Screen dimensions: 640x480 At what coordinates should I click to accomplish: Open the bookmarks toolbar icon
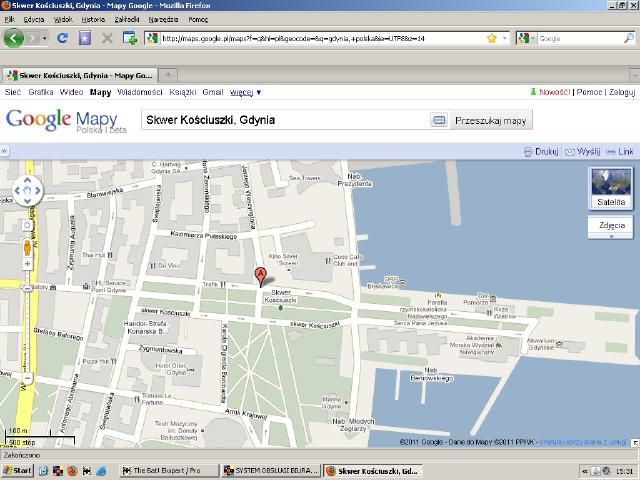pos(84,38)
